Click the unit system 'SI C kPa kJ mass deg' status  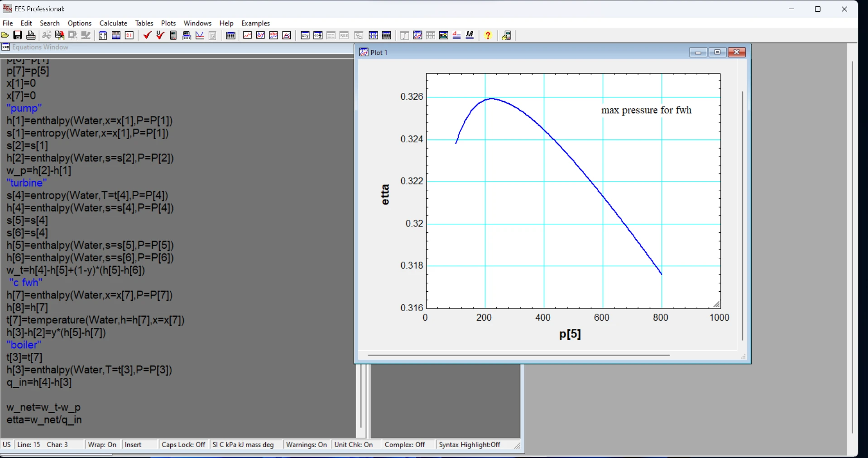[243, 445]
